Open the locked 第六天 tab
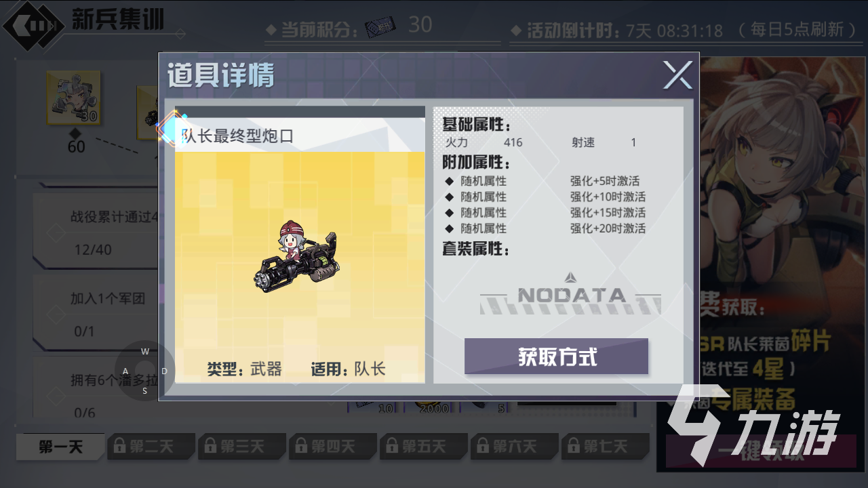This screenshot has width=868, height=488. point(515,447)
